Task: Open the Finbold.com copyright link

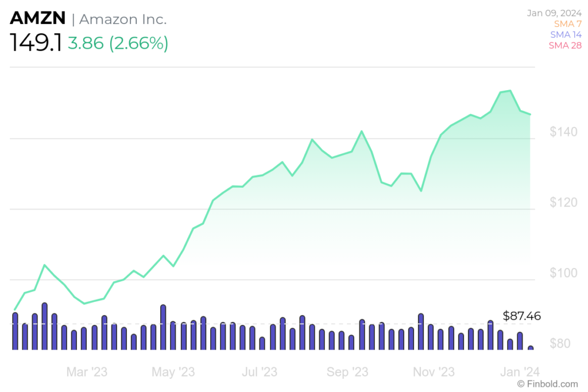Action: point(547,384)
